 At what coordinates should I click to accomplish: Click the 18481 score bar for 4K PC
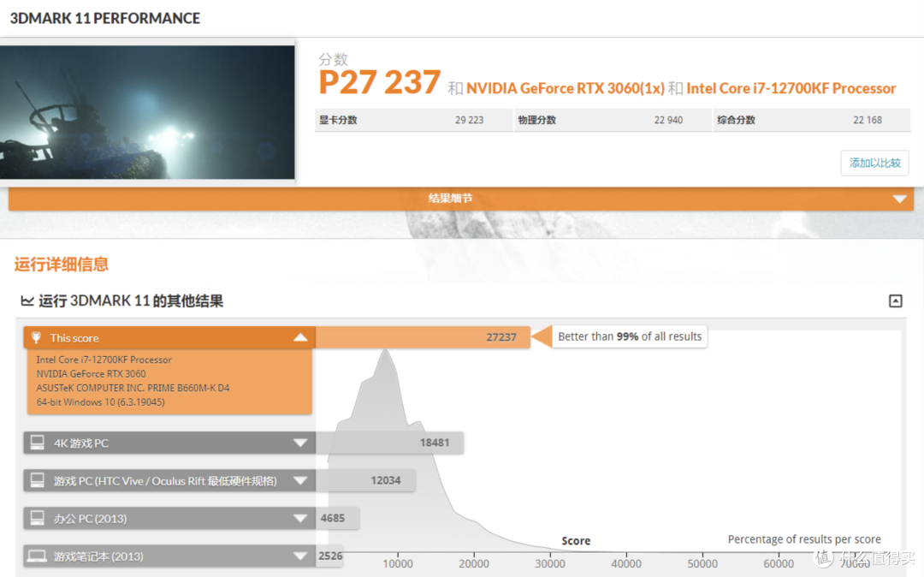(389, 443)
